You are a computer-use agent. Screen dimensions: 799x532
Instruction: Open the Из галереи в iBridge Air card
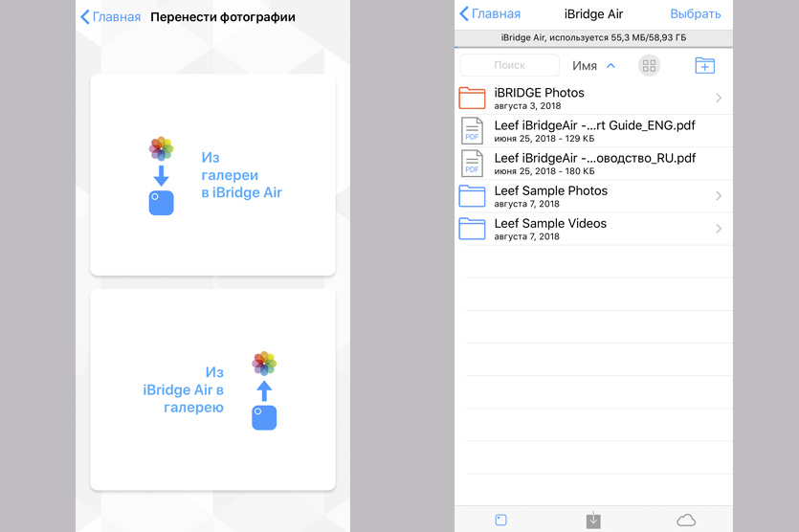[x=213, y=175]
